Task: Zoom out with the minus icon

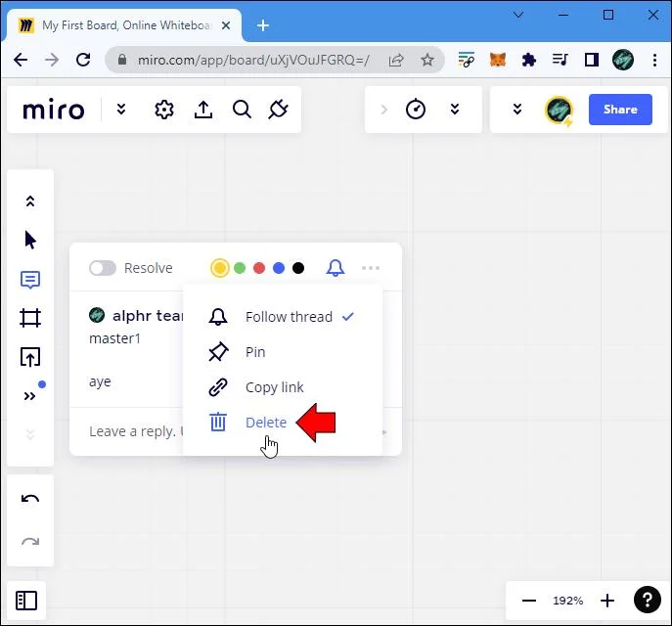Action: [529, 601]
